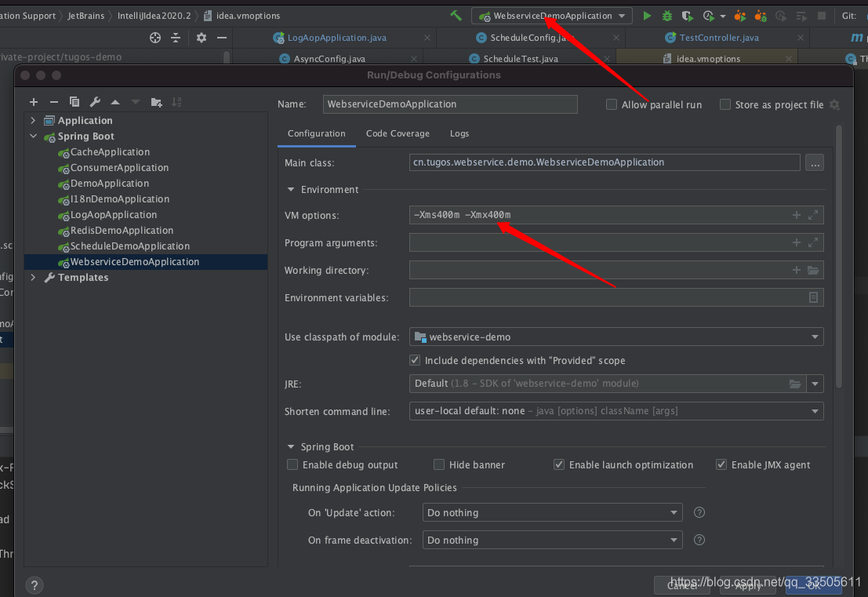Expand VM options field icon

pos(812,215)
